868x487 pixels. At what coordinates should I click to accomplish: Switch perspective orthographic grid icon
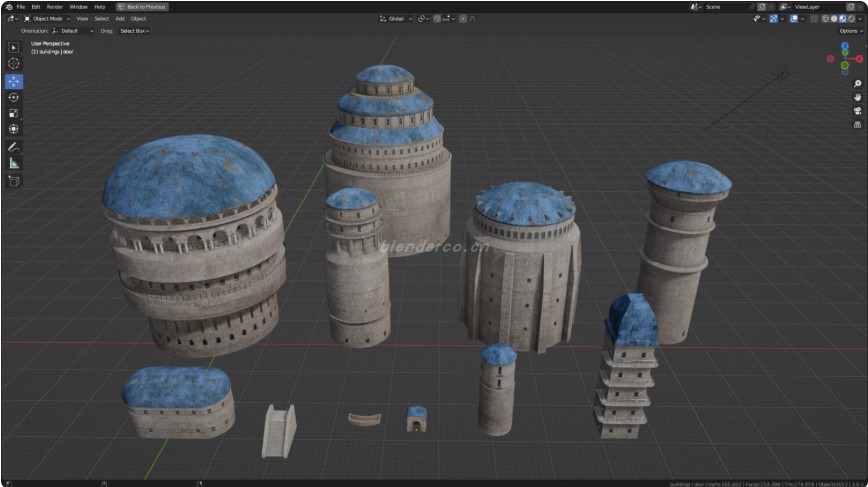click(857, 125)
